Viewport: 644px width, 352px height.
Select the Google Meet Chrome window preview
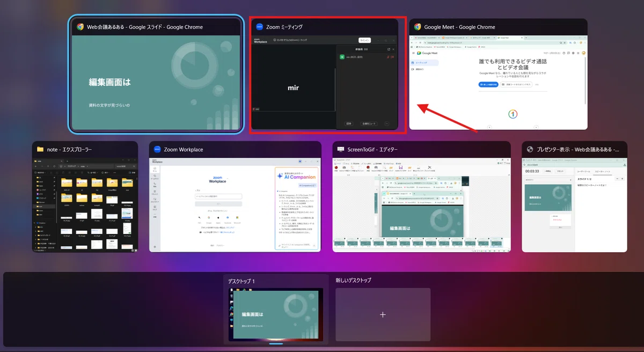tap(498, 83)
